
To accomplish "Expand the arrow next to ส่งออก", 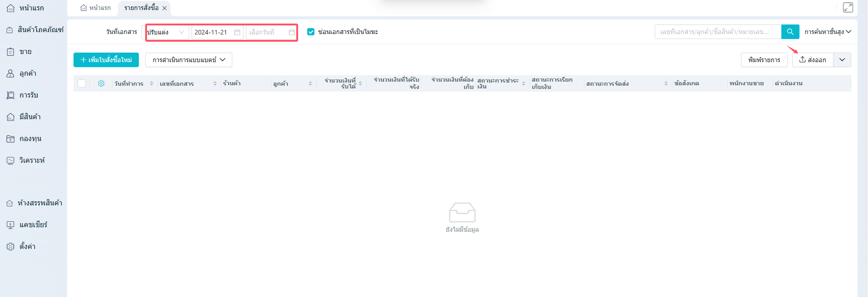I will click(x=842, y=60).
